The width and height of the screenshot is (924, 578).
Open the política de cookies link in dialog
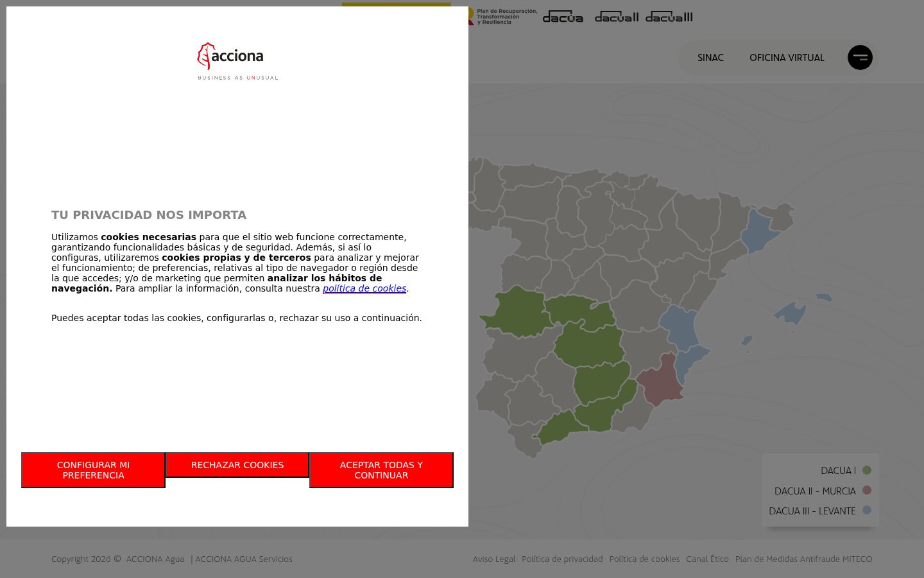[364, 288]
